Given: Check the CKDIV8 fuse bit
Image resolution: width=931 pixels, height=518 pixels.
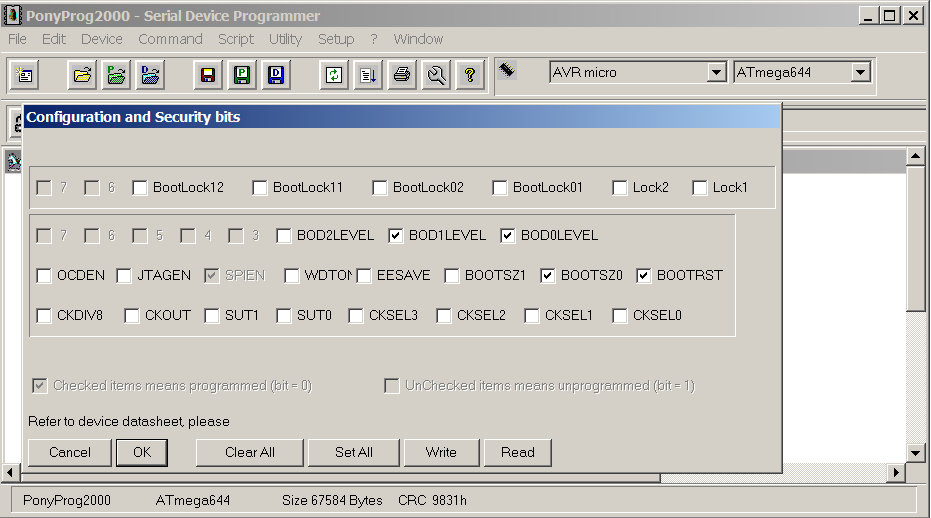Looking at the screenshot, I should (43, 315).
